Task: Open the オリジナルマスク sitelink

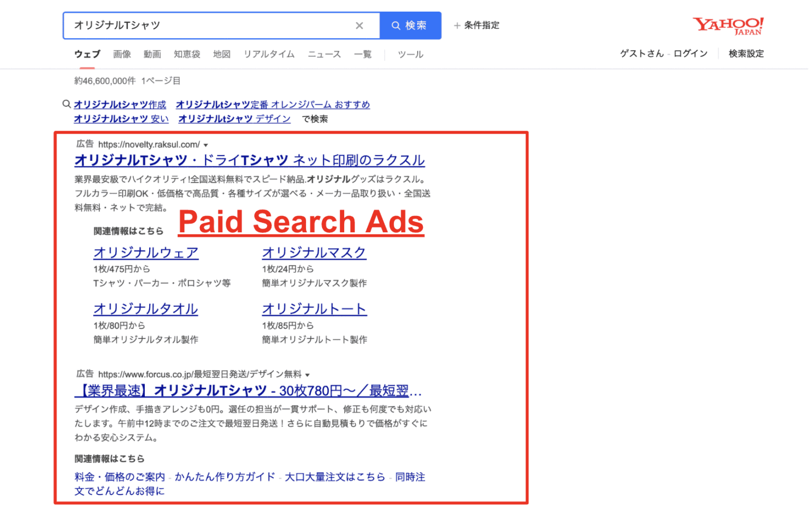Action: (314, 253)
